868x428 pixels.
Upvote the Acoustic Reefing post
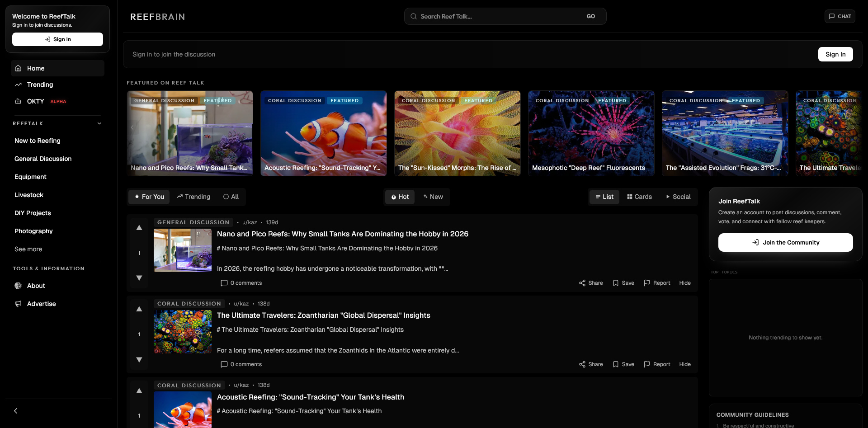pyautogui.click(x=139, y=391)
